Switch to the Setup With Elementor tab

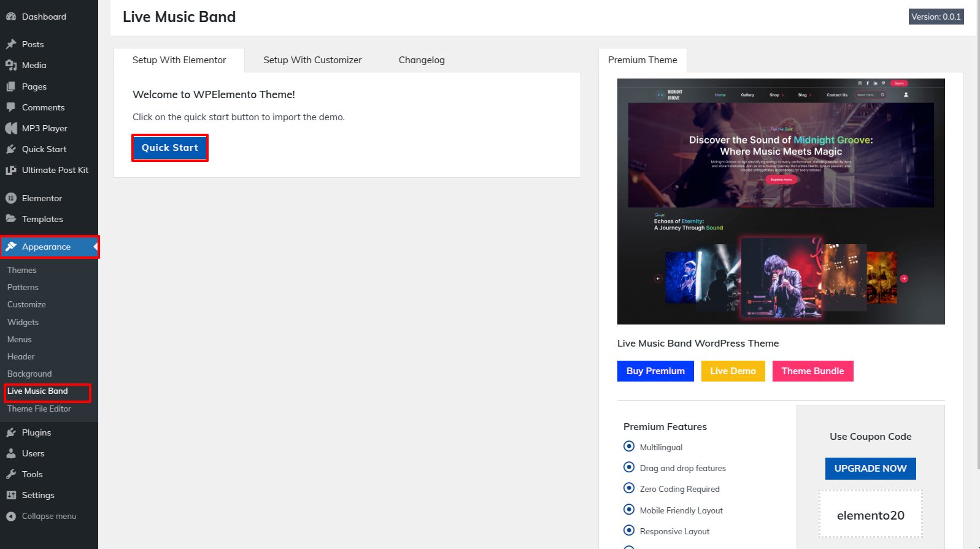[x=179, y=60]
